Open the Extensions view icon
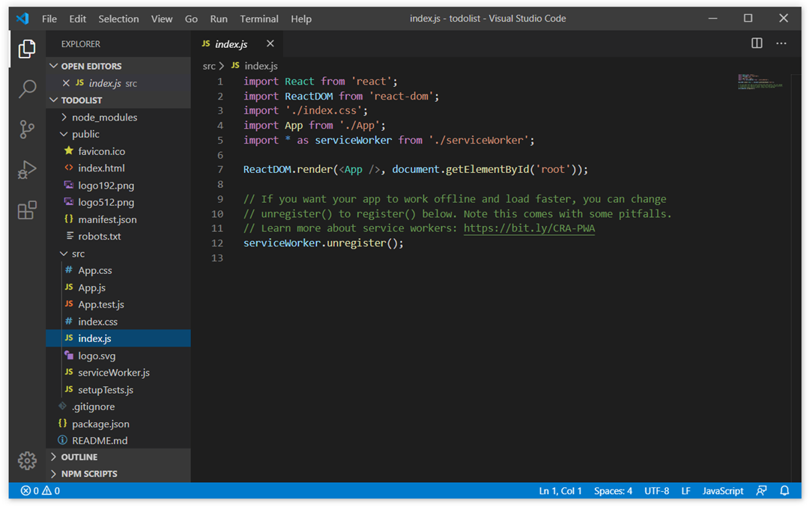The height and width of the screenshot is (506, 812). (27, 210)
